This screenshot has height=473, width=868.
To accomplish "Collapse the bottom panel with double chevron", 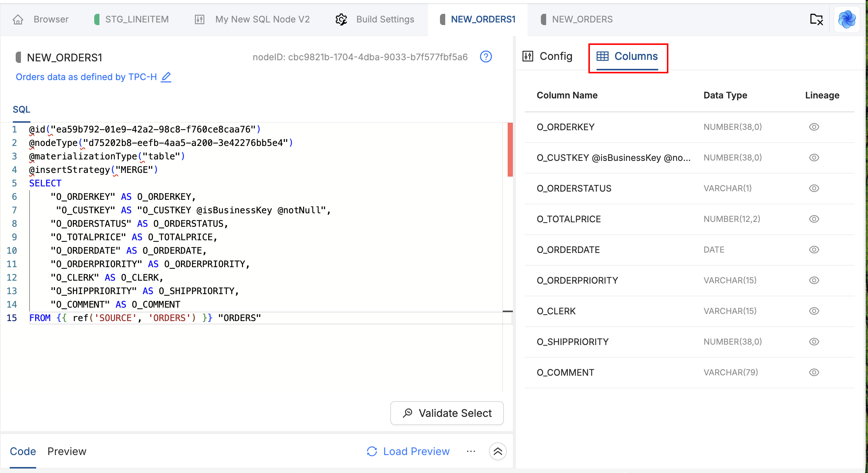I will coord(498,451).
